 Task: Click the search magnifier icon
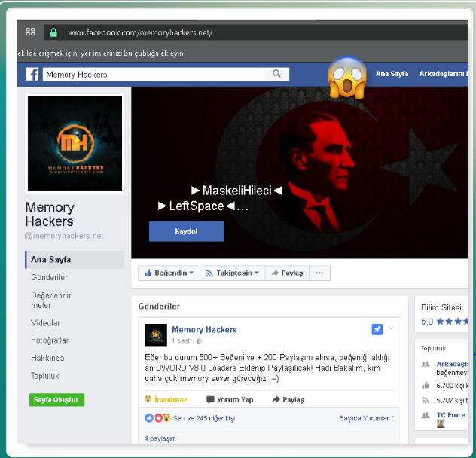point(276,74)
